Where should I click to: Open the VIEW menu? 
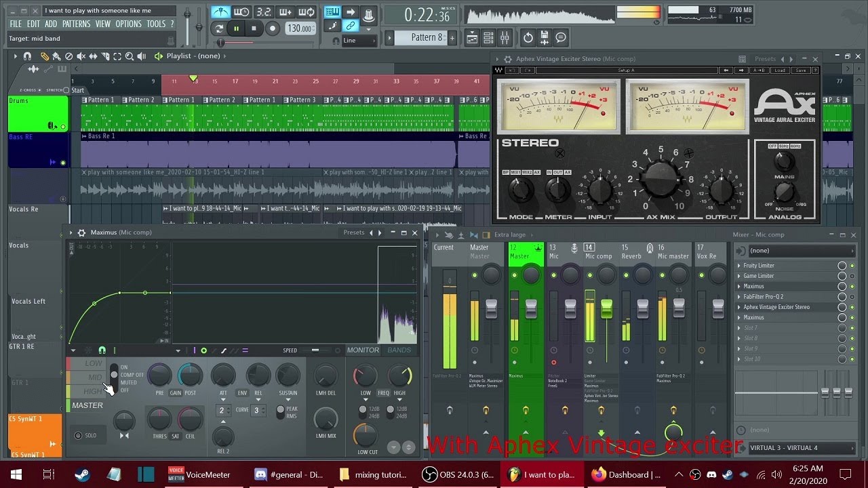click(x=102, y=24)
